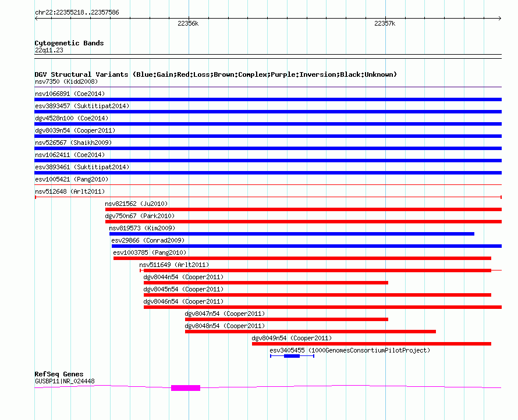
Task: Click the red bar under dgv8044n54
Action: click(266, 283)
